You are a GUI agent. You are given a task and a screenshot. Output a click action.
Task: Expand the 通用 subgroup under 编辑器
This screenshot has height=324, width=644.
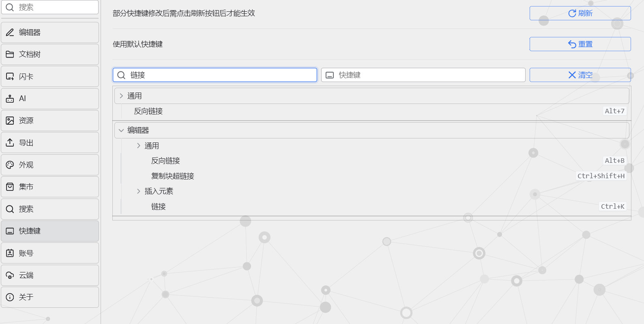click(139, 146)
